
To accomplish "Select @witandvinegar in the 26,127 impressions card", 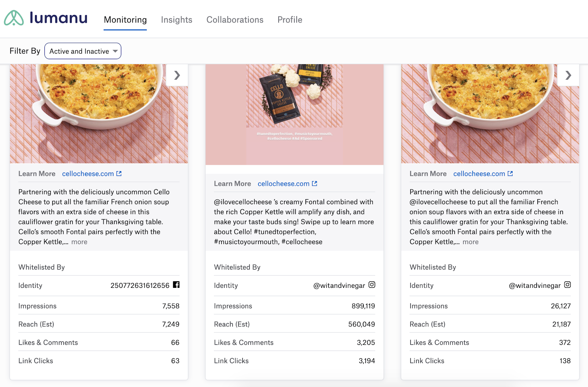I will (535, 286).
